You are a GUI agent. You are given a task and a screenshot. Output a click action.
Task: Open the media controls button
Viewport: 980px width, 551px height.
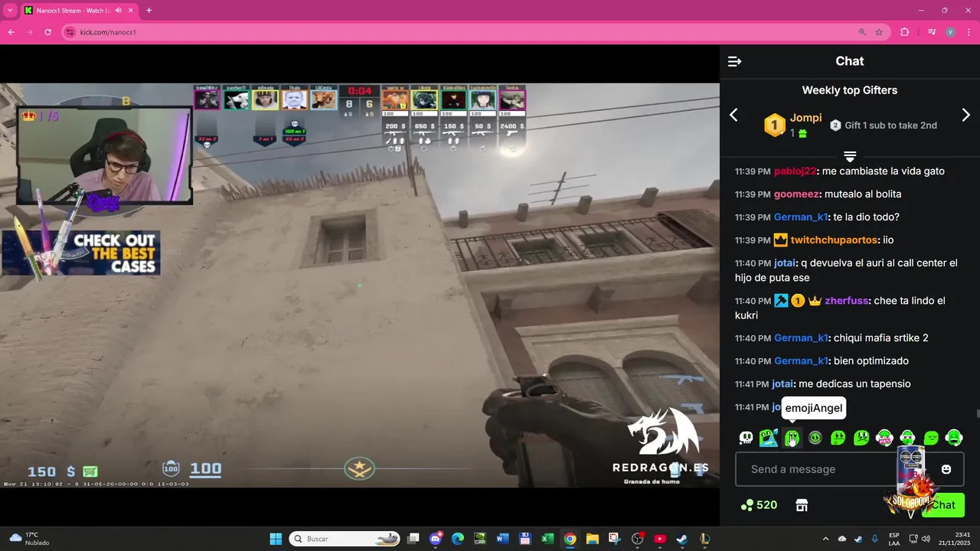pyautogui.click(x=932, y=32)
